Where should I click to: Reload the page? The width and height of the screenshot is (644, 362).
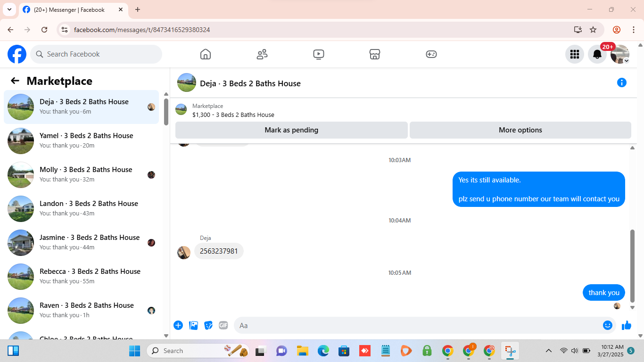[x=44, y=30]
